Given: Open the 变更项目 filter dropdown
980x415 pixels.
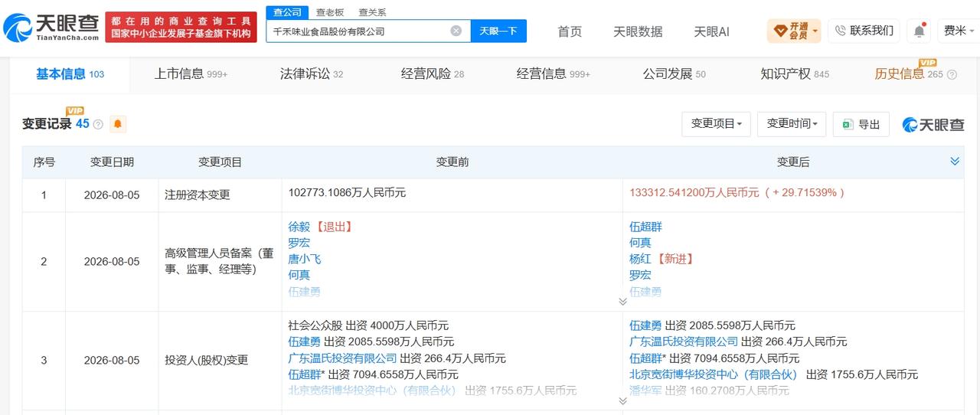Looking at the screenshot, I should pos(716,124).
